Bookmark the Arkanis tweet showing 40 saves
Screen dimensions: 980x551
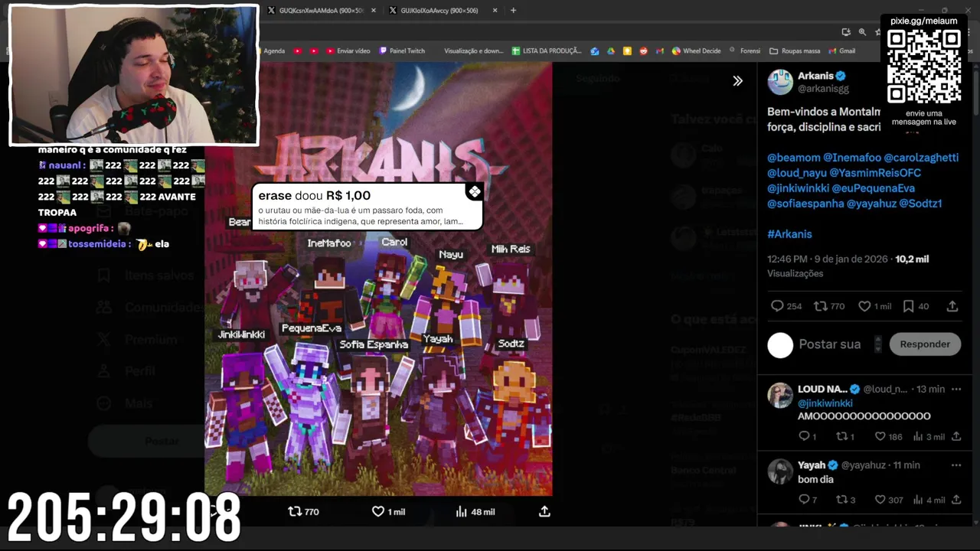click(x=908, y=306)
